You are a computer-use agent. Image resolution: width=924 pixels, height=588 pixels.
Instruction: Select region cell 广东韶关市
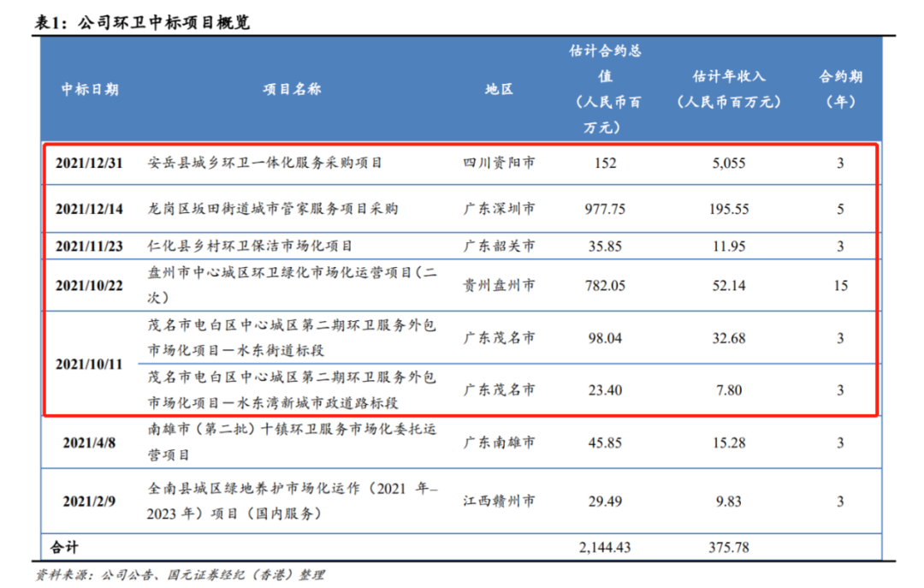(499, 246)
